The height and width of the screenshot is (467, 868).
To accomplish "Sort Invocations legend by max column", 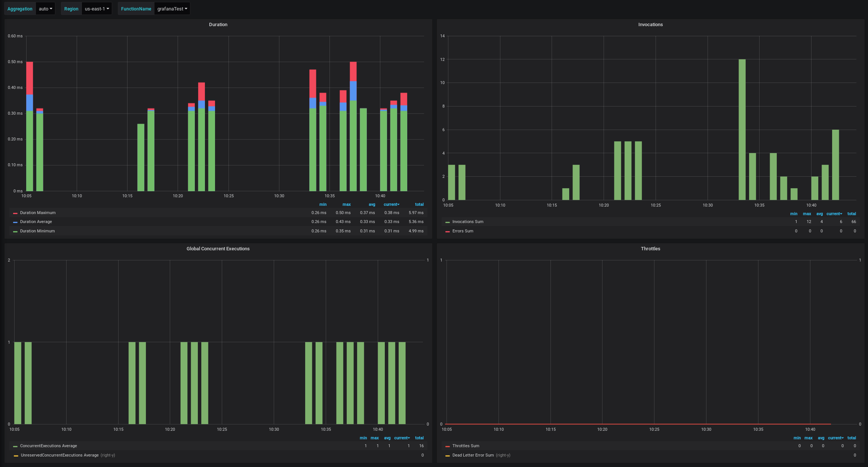I will pos(807,214).
